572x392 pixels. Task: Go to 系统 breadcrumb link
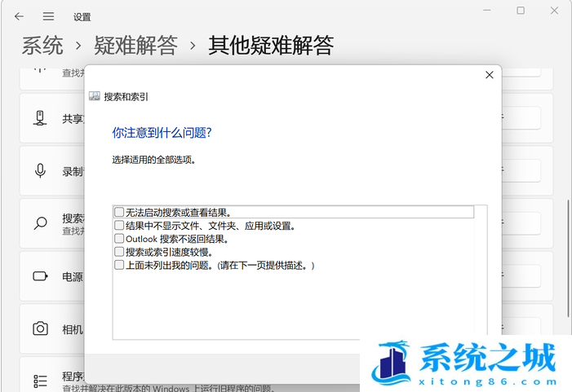(42, 46)
